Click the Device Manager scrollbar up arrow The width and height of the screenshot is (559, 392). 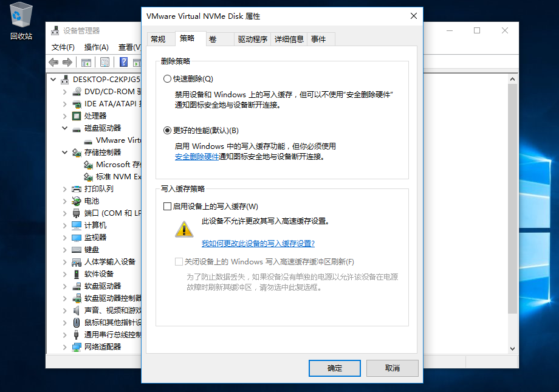point(512,79)
